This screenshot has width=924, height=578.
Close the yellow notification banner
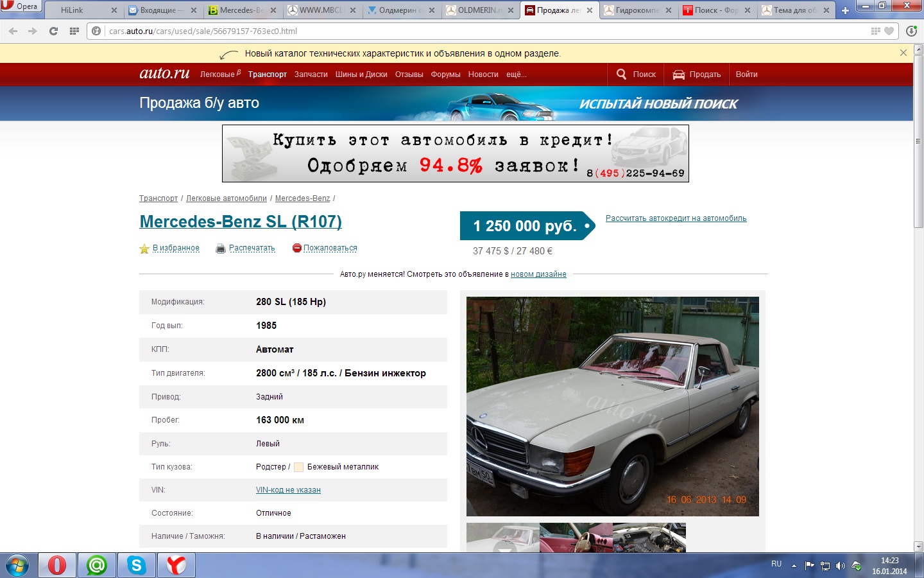[903, 53]
